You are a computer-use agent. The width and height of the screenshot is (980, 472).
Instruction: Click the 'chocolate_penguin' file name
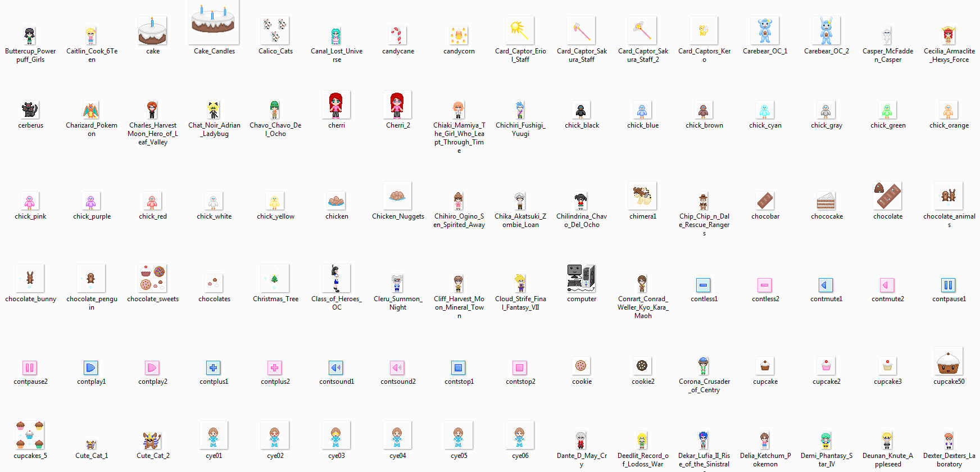92,303
